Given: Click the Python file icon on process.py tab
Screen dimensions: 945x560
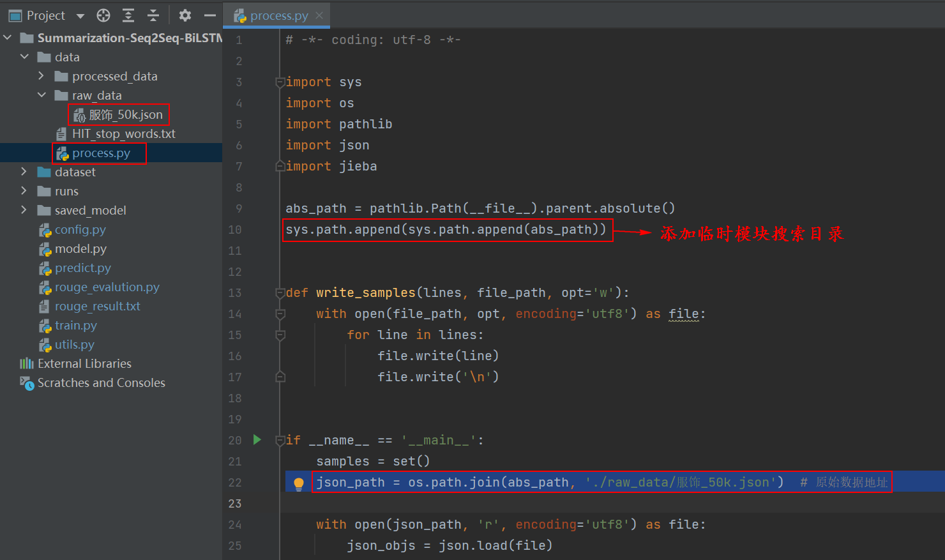Looking at the screenshot, I should coord(241,15).
